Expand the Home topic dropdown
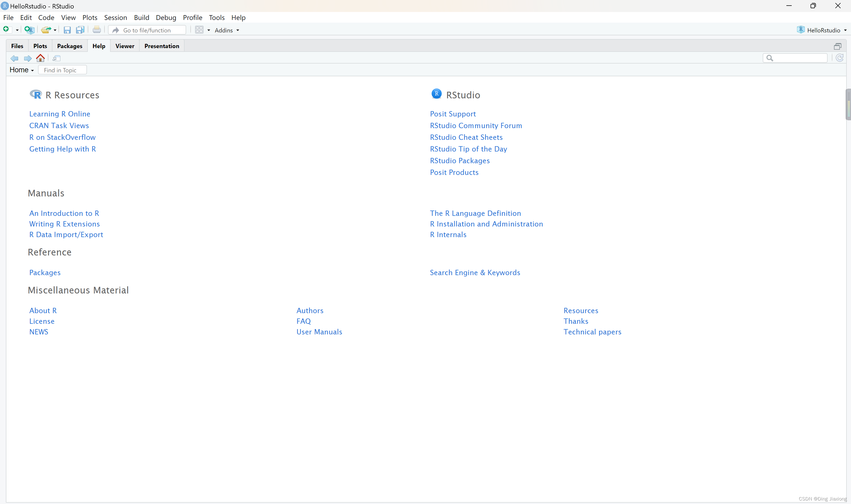 point(22,70)
